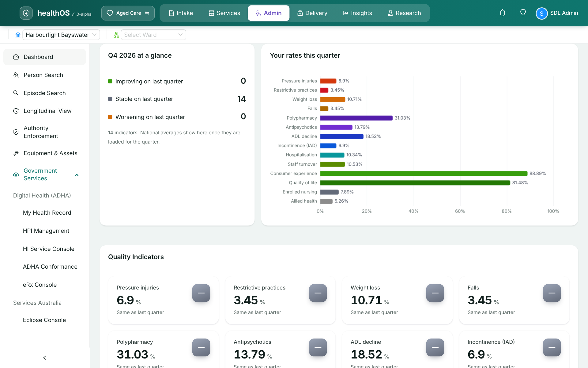Open the Aged Care context switcher

click(x=128, y=13)
